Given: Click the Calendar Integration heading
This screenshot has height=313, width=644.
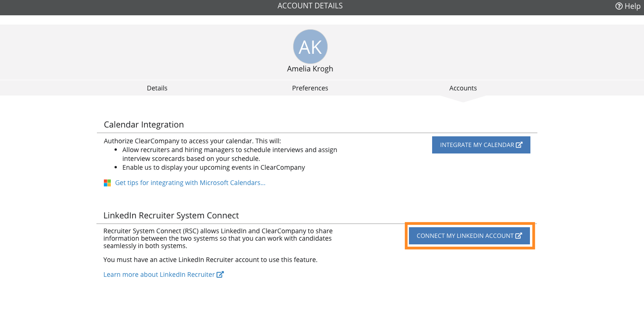Looking at the screenshot, I should (144, 124).
